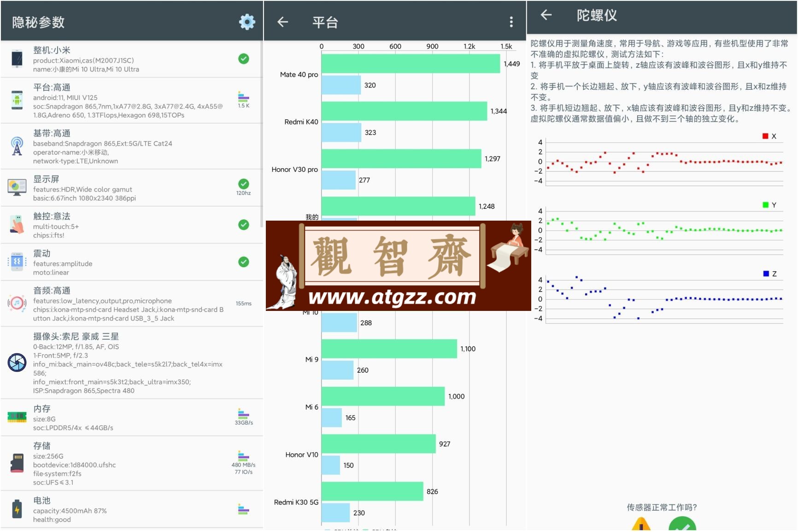
Task: Go back from the 陀螺仪 screen
Action: (x=546, y=15)
